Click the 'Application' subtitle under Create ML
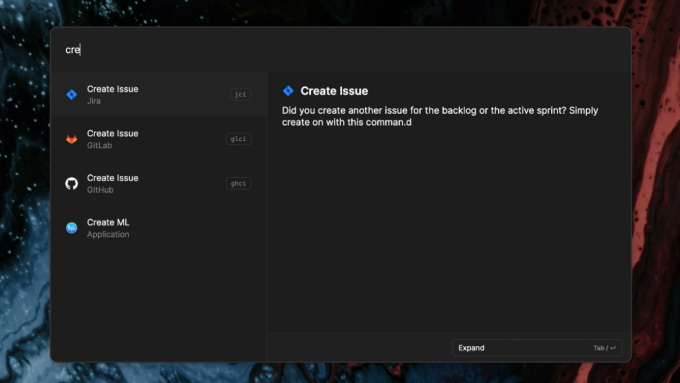 click(x=108, y=235)
